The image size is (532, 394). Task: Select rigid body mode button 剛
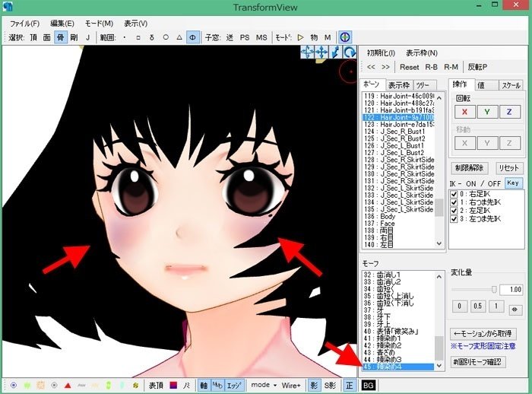pos(74,37)
